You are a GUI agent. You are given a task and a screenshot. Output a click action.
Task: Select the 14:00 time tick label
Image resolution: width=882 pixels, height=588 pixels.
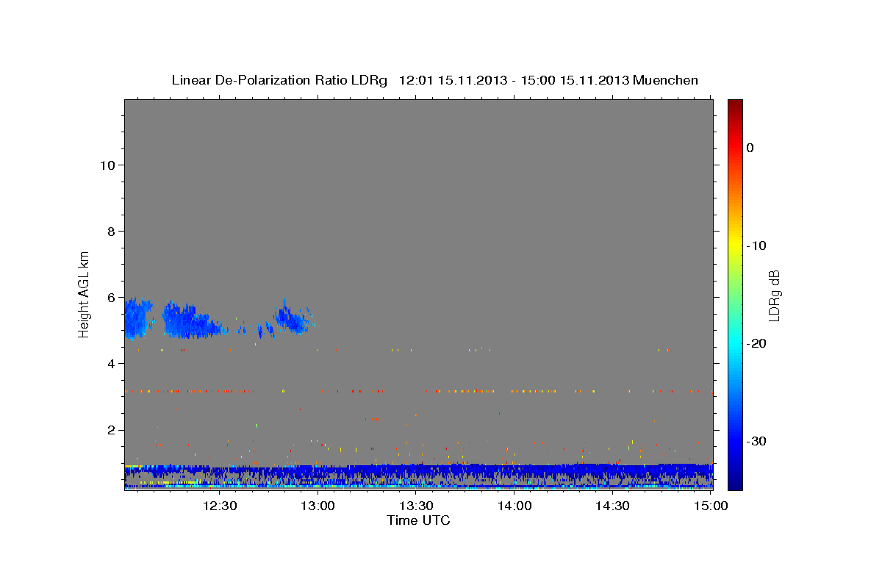[x=514, y=506]
